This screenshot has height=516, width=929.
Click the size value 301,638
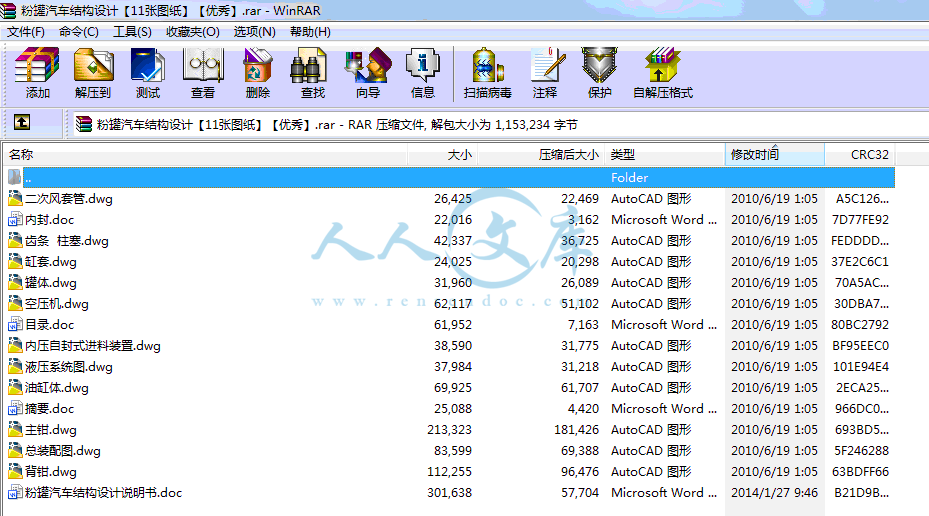(449, 493)
